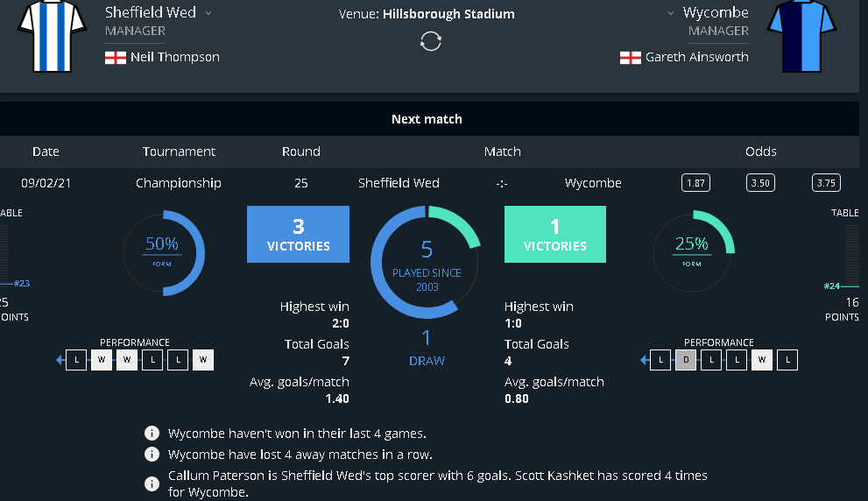Click Sheffield Wed striped jersey icon

tap(51, 35)
